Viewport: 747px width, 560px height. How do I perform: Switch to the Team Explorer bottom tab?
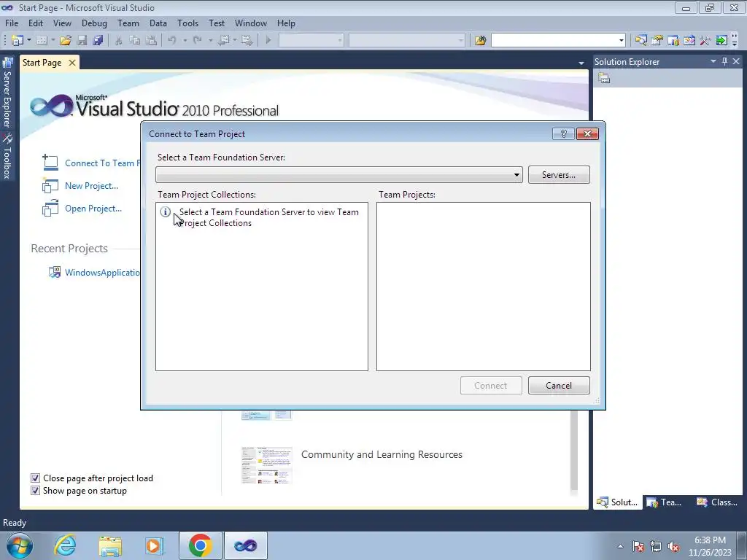tap(665, 502)
